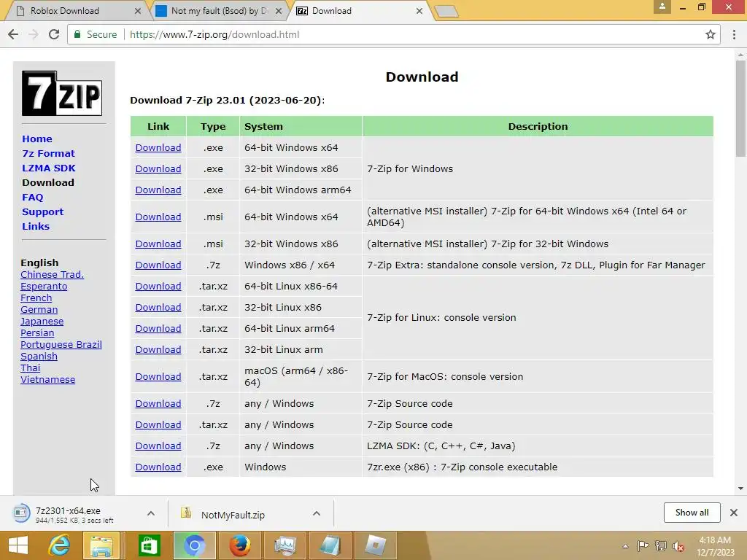Switch language to Chinese Trad.
This screenshot has width=747, height=560.
point(52,274)
